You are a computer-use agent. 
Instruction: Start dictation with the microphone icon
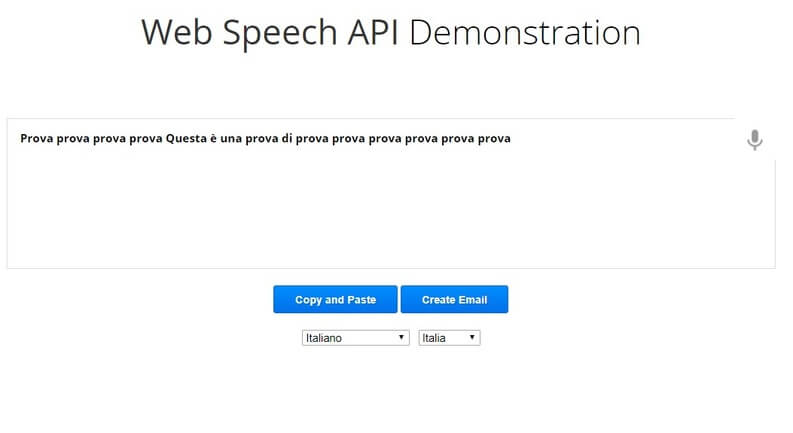[755, 140]
